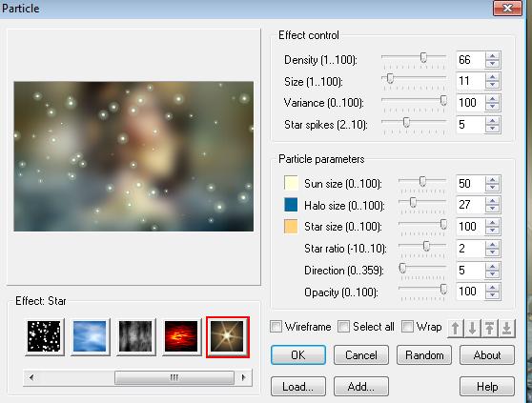Click the effect list scroll right arrow

point(244,377)
